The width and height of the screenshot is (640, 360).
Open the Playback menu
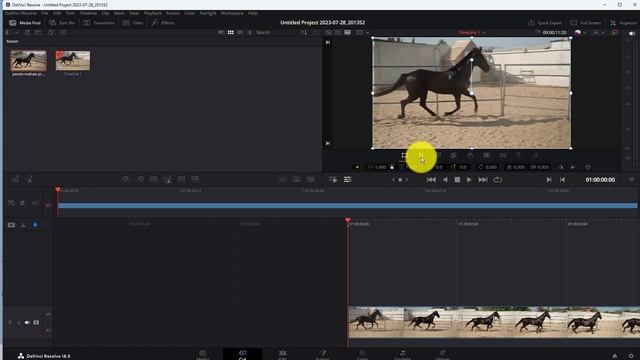tap(153, 13)
